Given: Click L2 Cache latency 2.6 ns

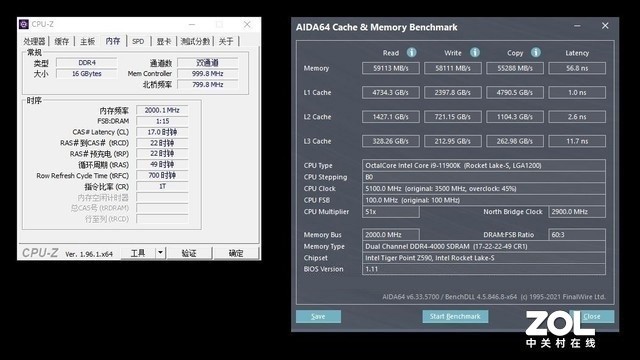Looking at the screenshot, I should pyautogui.click(x=577, y=117).
